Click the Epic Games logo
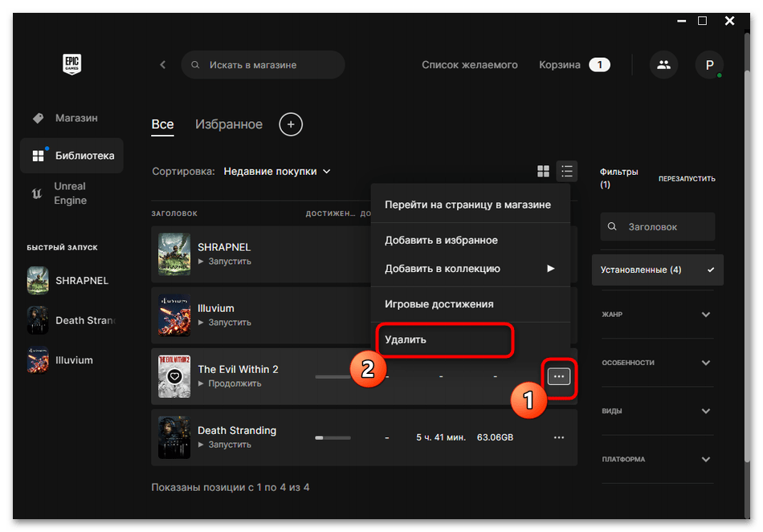The height and width of the screenshot is (532, 763). 72,63
